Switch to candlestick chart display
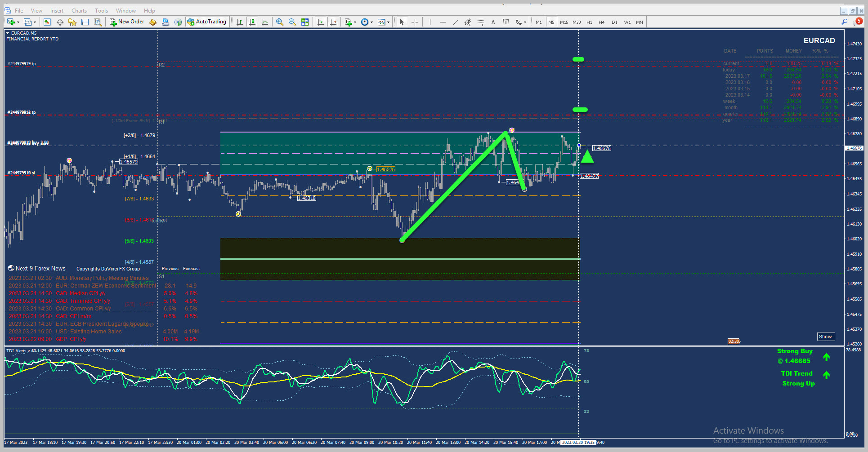Screen dimensions: 868x452 click(252, 22)
